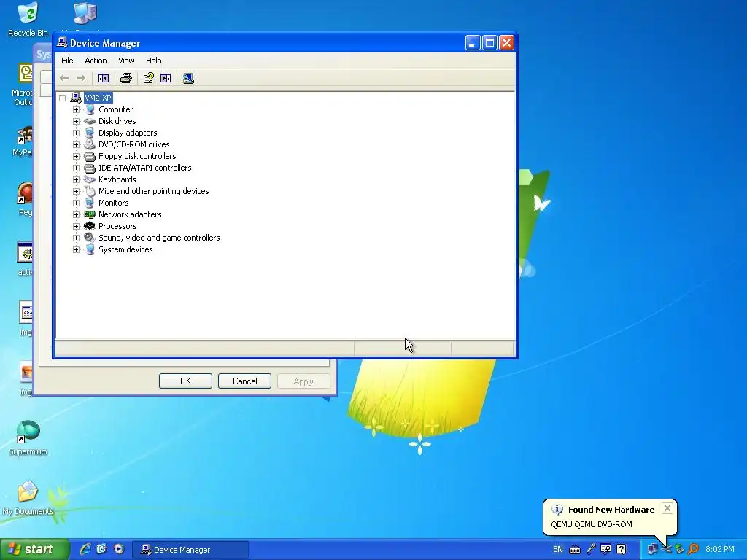Select the IDE ATA/ATAPI controllers label
Viewport: 747px width, 560px height.
pos(145,168)
